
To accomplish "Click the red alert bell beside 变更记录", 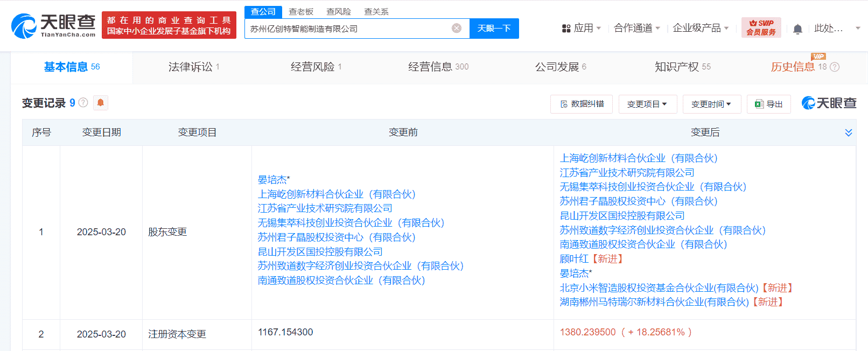I will [x=101, y=102].
